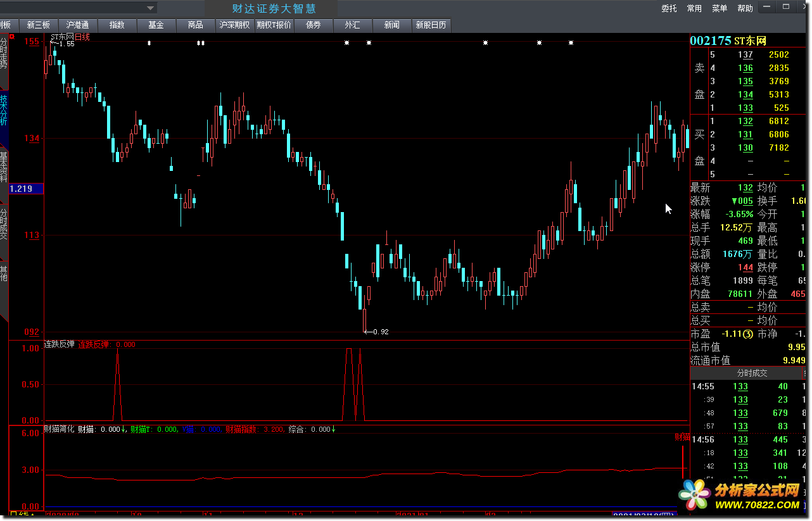This screenshot has height=521, width=812.
Task: Select the sell level 5 price 137
Action: 745,55
